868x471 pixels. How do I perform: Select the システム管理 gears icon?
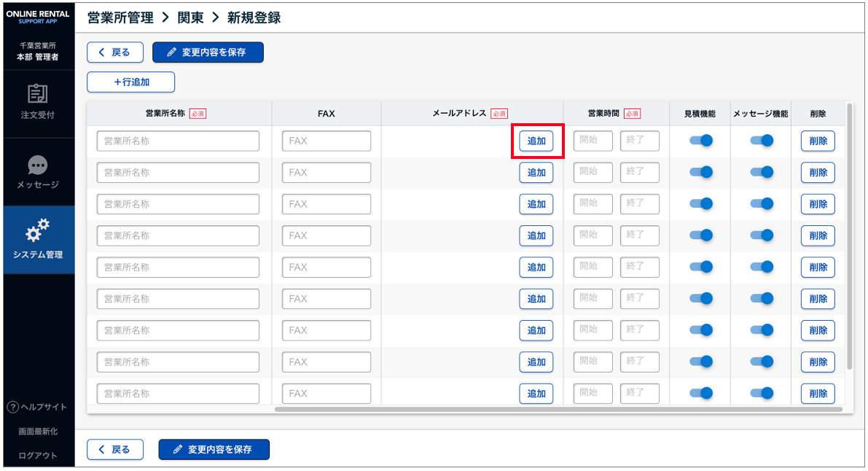click(37, 231)
